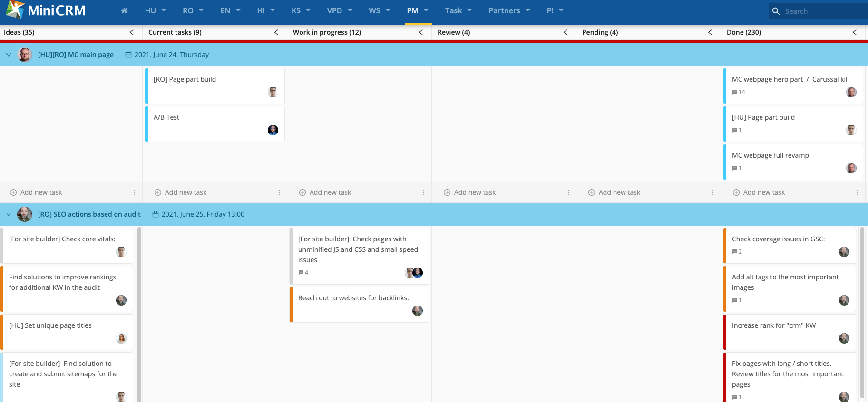This screenshot has width=868, height=402.
Task: Collapse the [HU][RO] MC main page group
Action: 9,55
